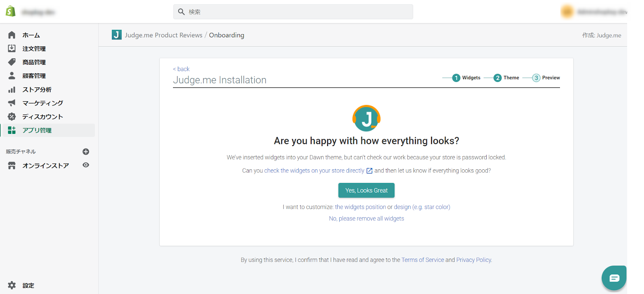
Task: Click 'design (e.g. star color)' link
Action: (x=422, y=207)
